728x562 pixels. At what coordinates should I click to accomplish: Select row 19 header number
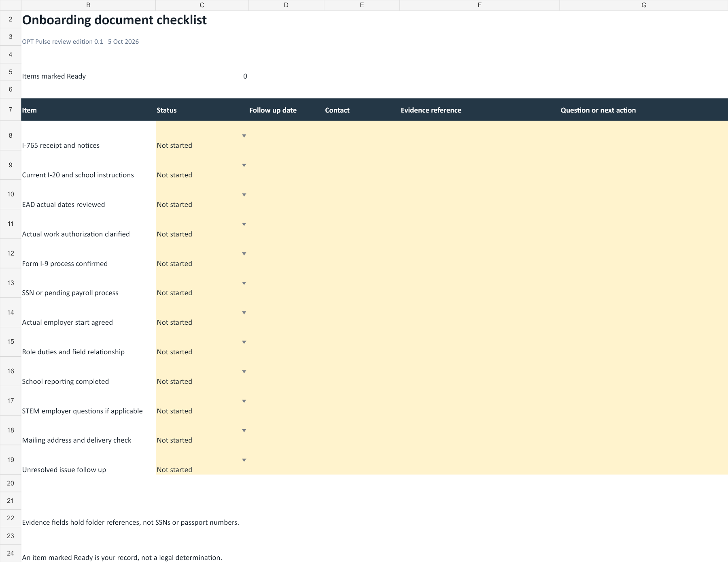11,460
